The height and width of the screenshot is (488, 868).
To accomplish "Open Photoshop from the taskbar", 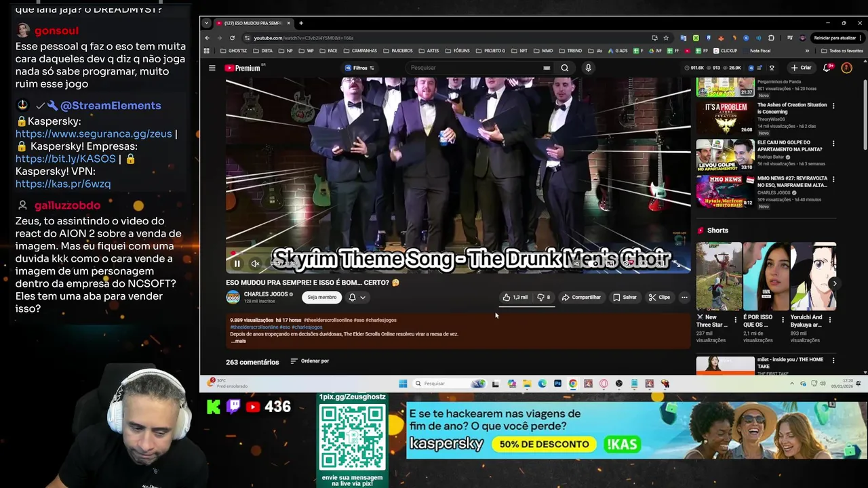I will (x=557, y=384).
